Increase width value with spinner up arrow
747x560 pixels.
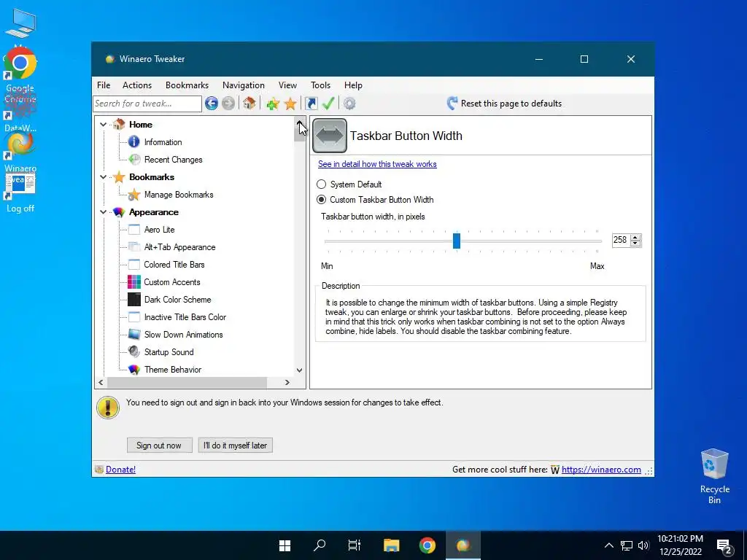pyautogui.click(x=635, y=237)
